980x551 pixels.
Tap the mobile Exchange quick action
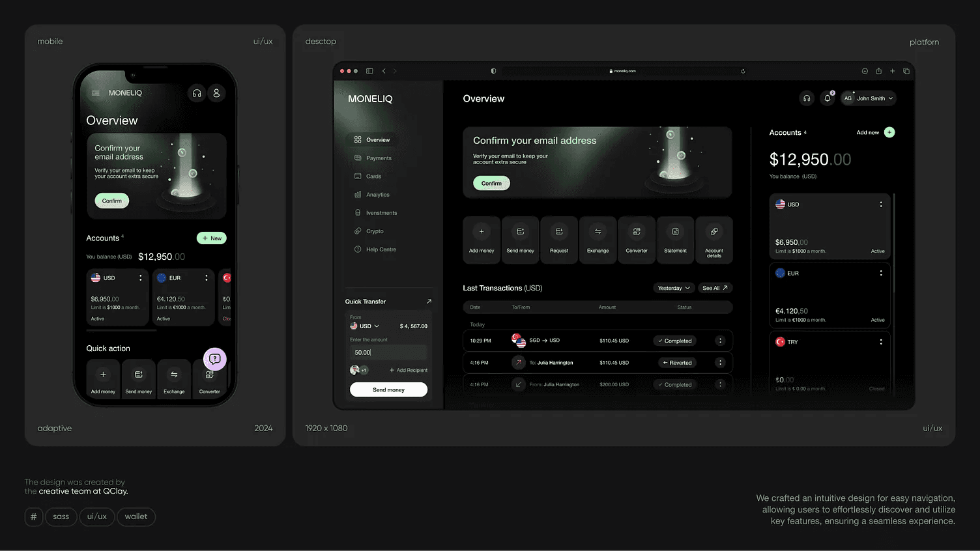click(x=174, y=378)
